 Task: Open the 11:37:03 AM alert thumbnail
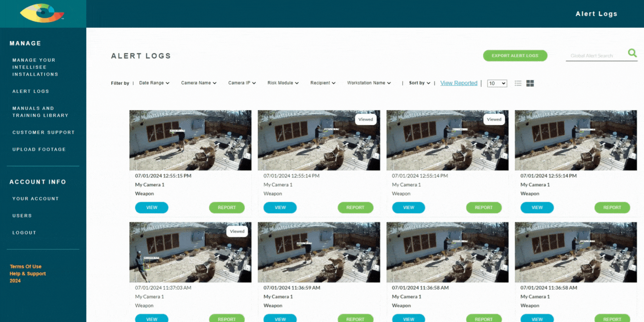[190, 252]
